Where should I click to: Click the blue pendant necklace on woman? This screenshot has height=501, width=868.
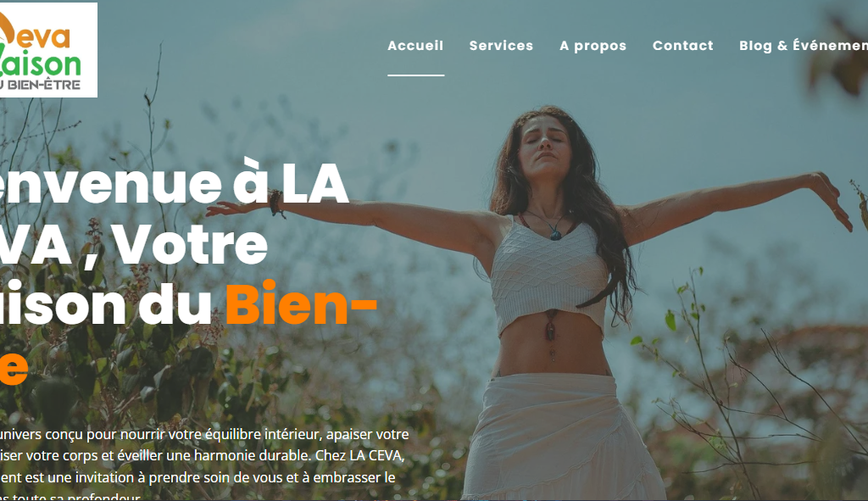(x=555, y=234)
